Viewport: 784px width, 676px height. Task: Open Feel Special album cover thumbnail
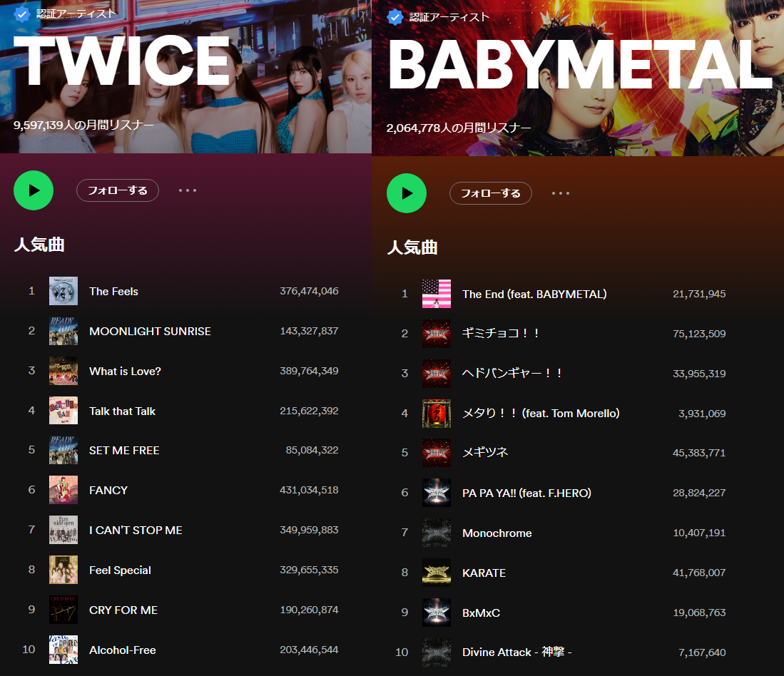click(x=63, y=570)
